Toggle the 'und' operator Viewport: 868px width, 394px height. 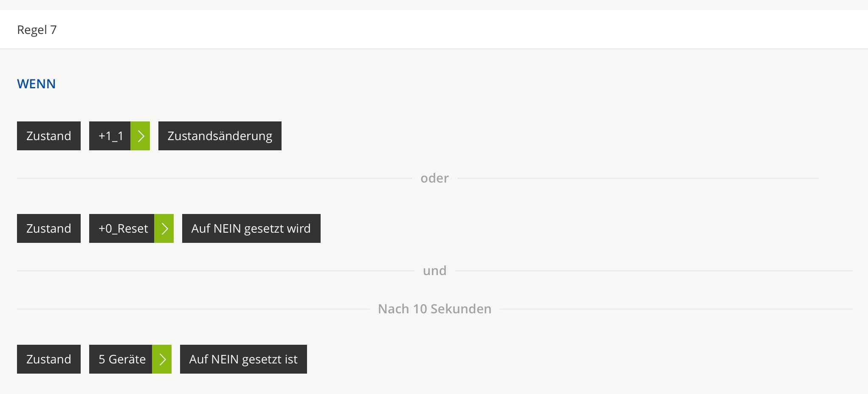pos(434,271)
